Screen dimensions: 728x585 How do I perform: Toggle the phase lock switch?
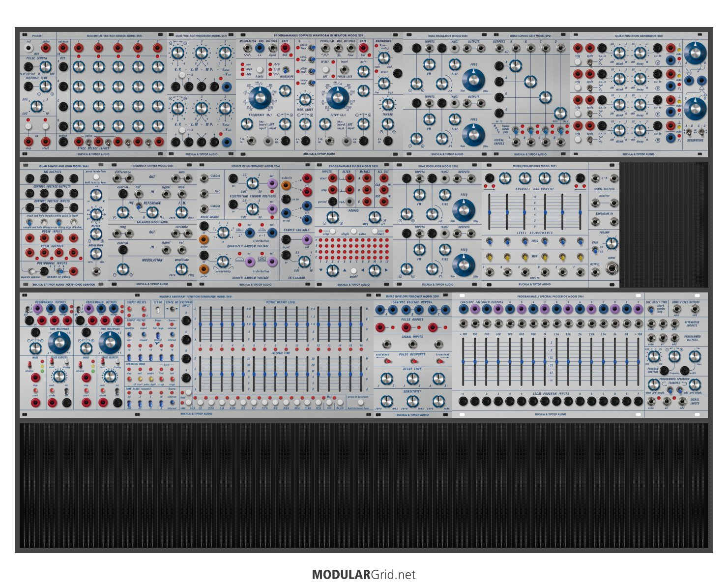coord(311,47)
